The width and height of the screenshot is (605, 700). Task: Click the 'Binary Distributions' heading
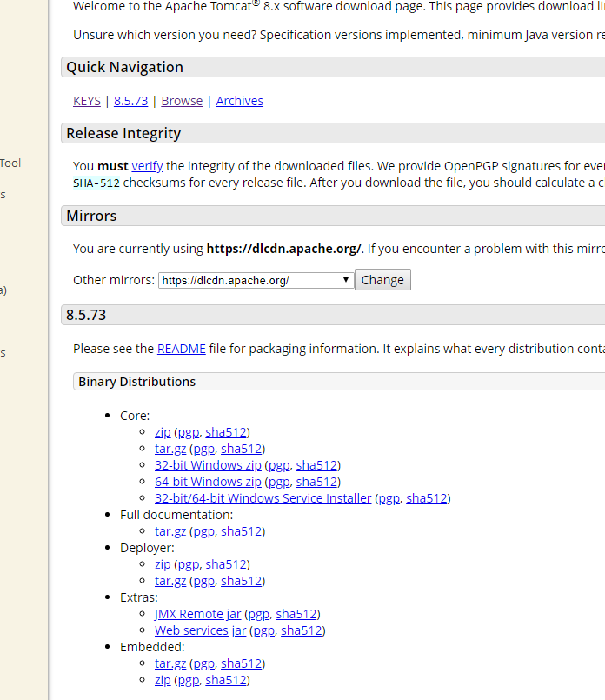pyautogui.click(x=137, y=382)
